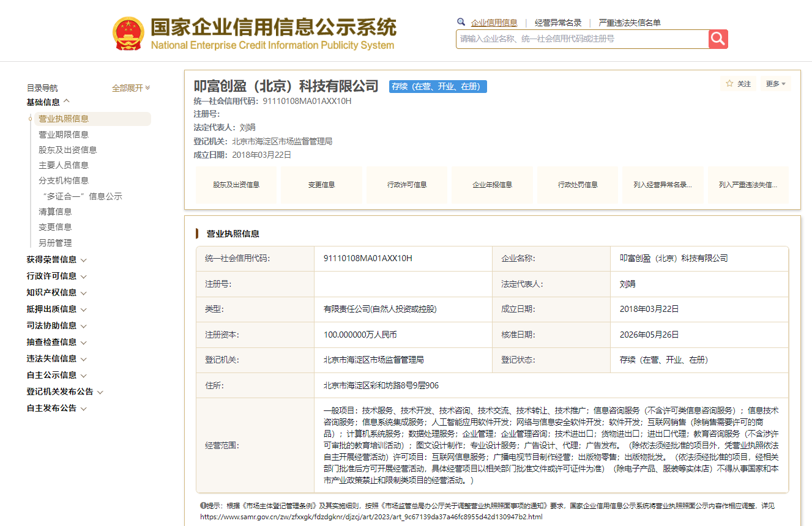Click legal representative 刘娟 in the table
Image resolution: width=812 pixels, height=526 pixels.
pyautogui.click(x=628, y=284)
